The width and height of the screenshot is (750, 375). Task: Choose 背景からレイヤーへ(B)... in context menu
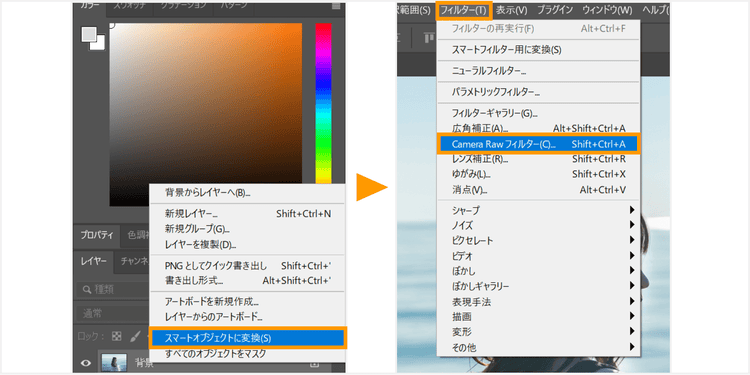point(247,193)
